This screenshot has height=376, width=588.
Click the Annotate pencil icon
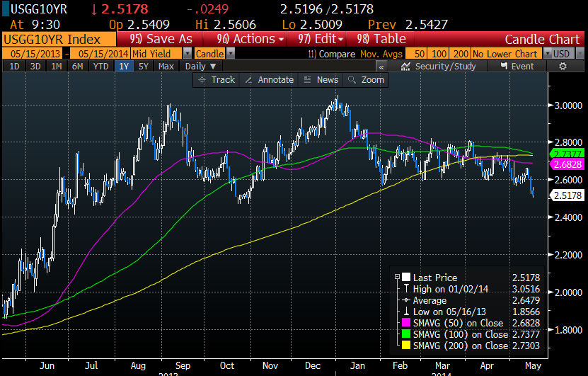(x=248, y=80)
